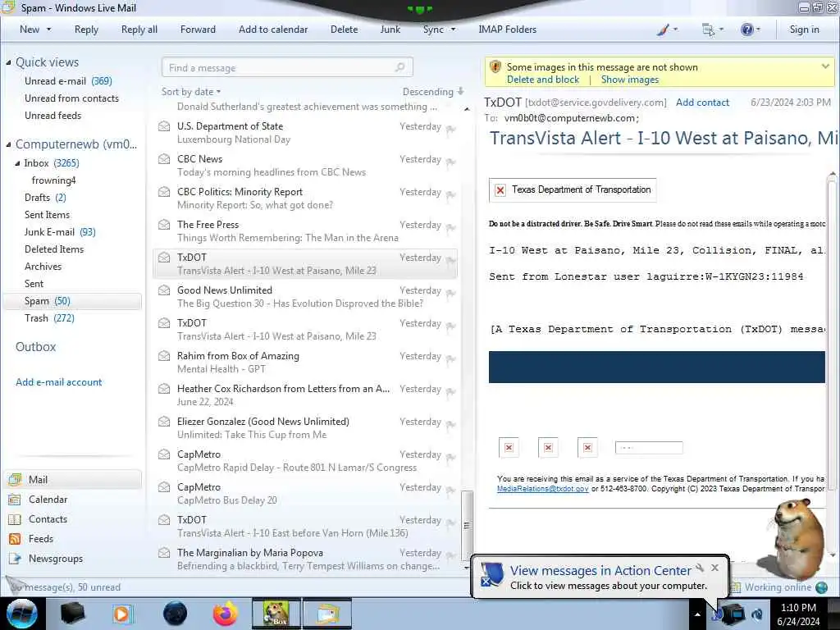This screenshot has height=630, width=840.
Task: Collapse the image warning bar chevron
Action: point(825,66)
